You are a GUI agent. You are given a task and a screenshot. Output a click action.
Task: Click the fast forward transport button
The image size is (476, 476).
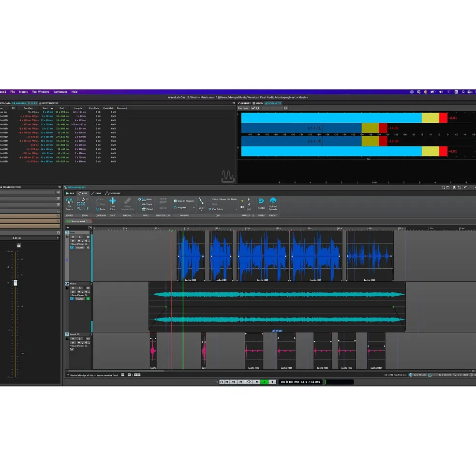(241, 382)
